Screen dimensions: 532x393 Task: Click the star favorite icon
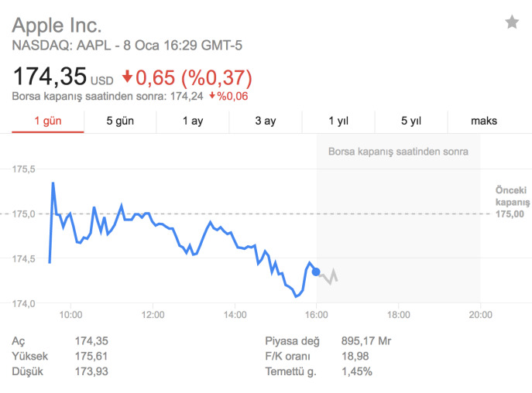[512, 22]
